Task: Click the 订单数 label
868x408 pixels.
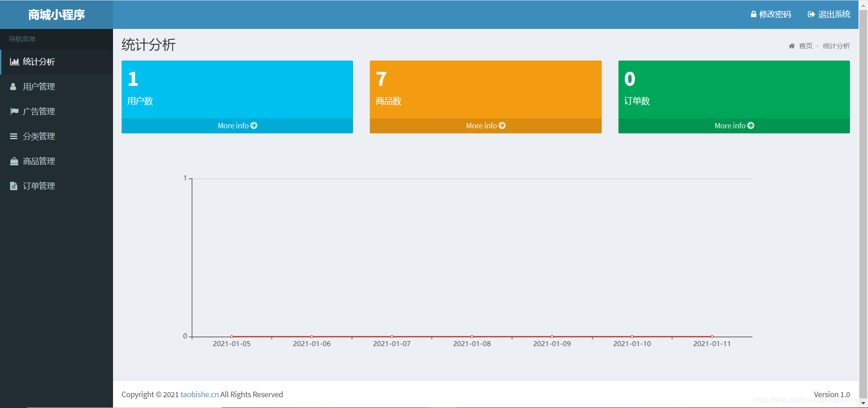Action: [637, 101]
